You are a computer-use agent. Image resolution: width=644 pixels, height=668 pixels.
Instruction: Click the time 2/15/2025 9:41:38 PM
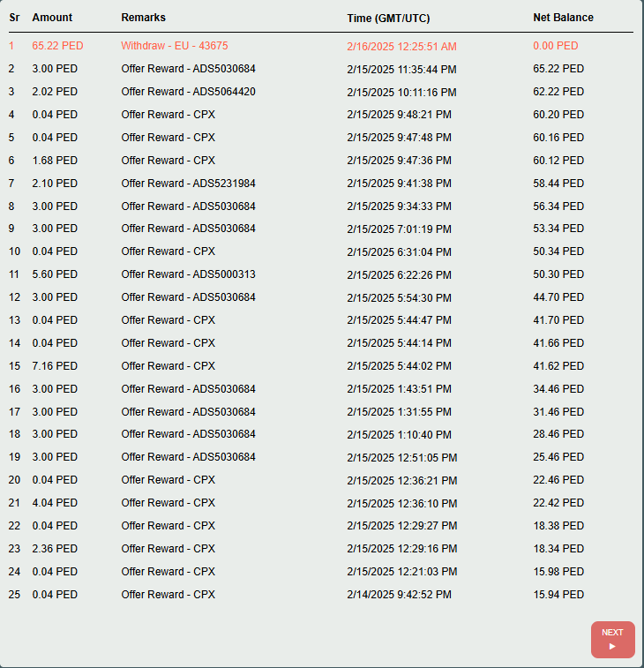click(x=399, y=184)
